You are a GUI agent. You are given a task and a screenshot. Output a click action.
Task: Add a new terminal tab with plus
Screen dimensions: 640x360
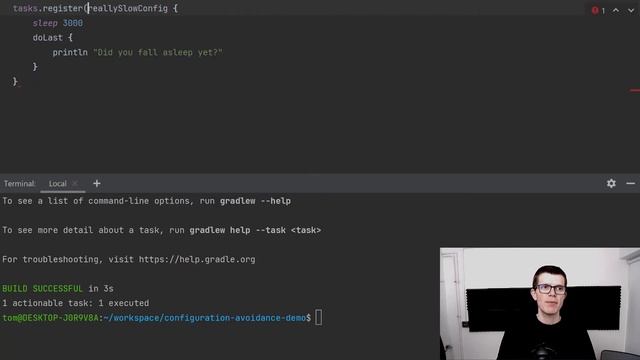coord(97,184)
